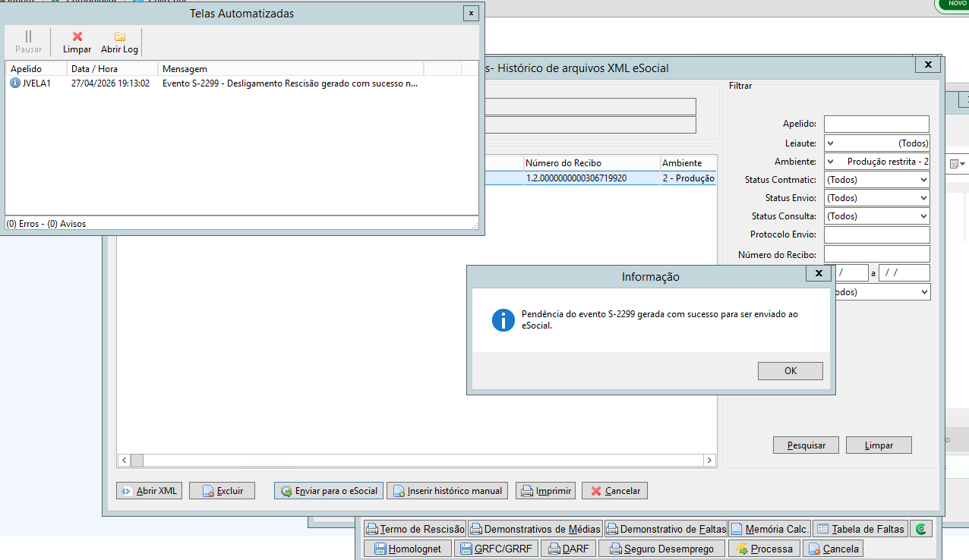
Task: Click the Limpar red X toolbar icon
Action: click(x=77, y=36)
